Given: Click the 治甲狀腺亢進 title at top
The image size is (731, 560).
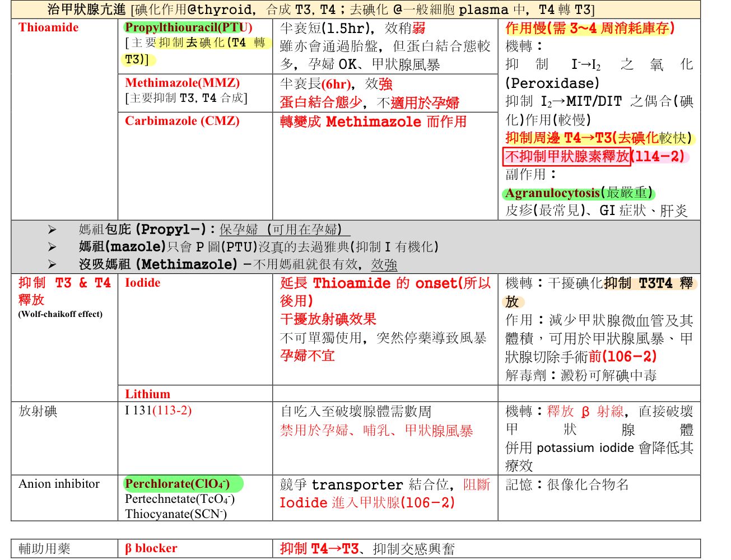Looking at the screenshot, I should pos(86,10).
